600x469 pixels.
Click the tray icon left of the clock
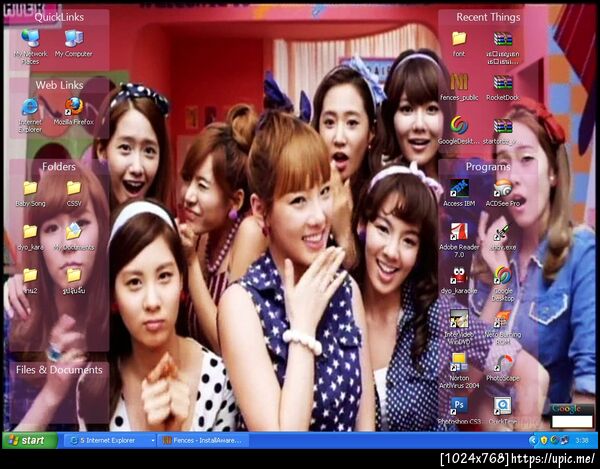(x=564, y=441)
